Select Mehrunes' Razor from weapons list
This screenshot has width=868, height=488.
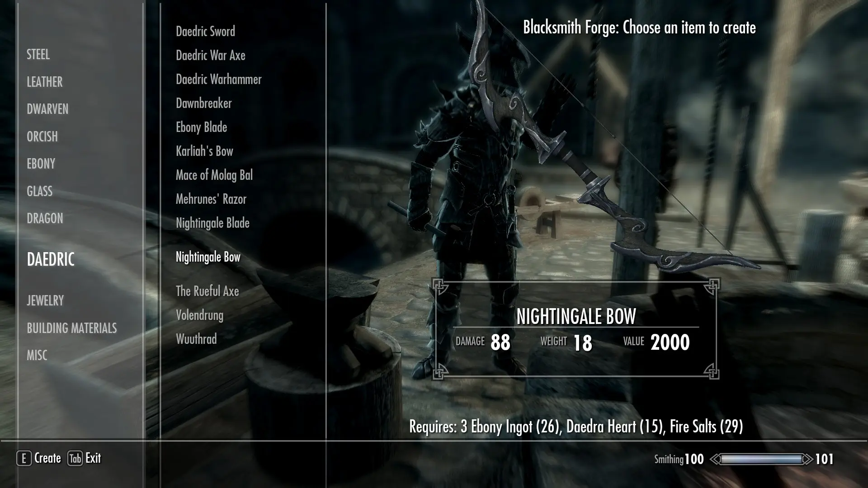pyautogui.click(x=211, y=199)
